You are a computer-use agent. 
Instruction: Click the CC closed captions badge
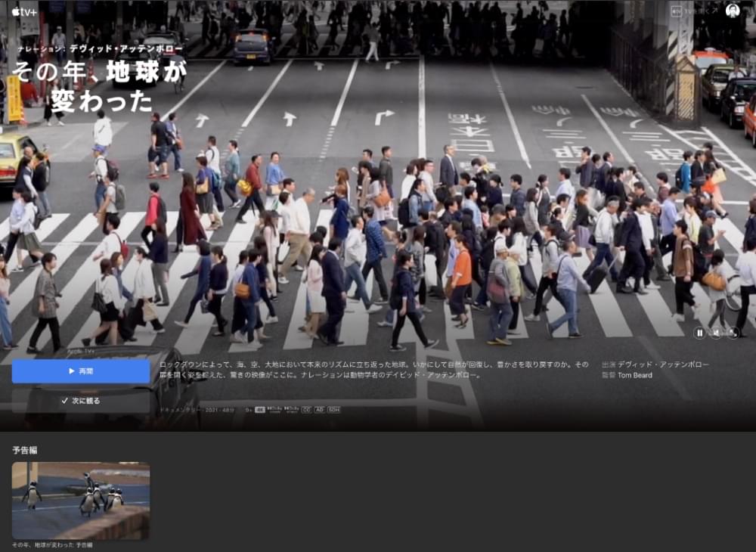(306, 410)
